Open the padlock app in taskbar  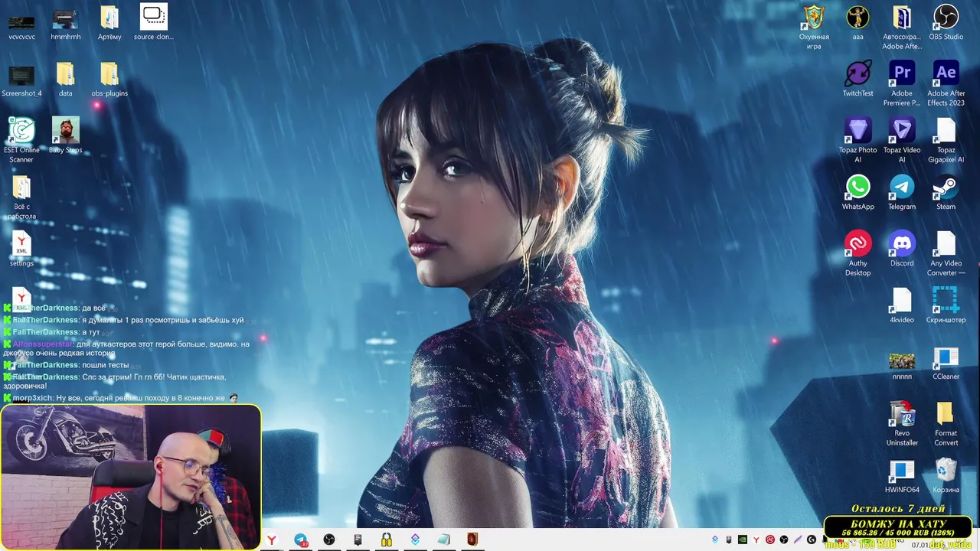(x=387, y=540)
